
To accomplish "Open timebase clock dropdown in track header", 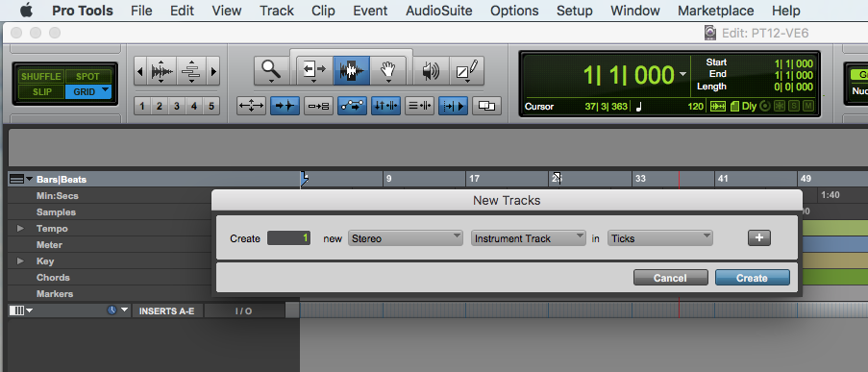I will tap(117, 310).
